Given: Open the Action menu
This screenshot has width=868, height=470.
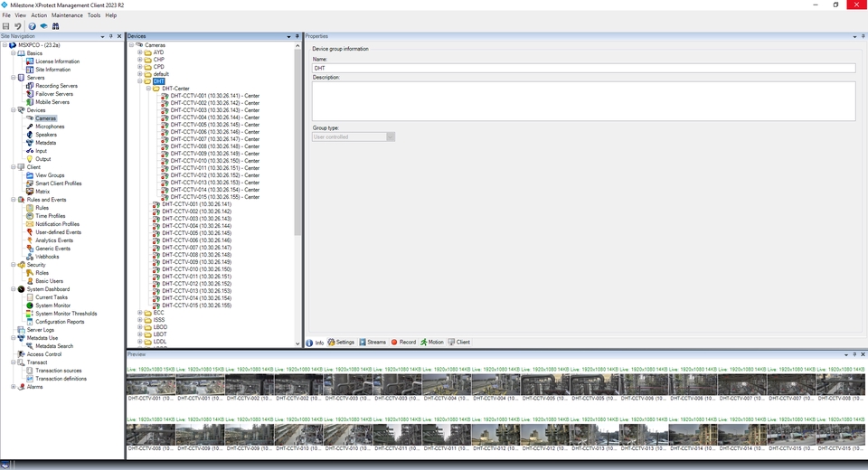Looking at the screenshot, I should (x=39, y=15).
